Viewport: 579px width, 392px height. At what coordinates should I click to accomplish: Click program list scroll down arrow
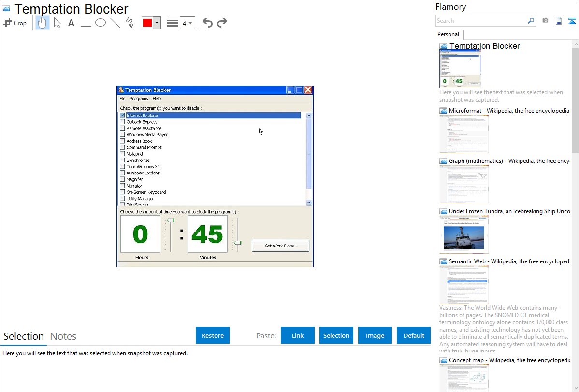pos(309,203)
